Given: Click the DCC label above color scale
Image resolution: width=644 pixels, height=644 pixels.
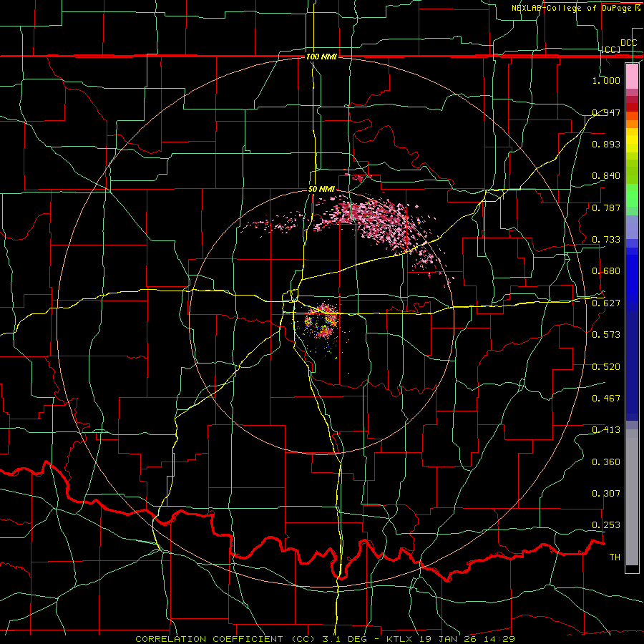Looking at the screenshot, I should coord(628,43).
